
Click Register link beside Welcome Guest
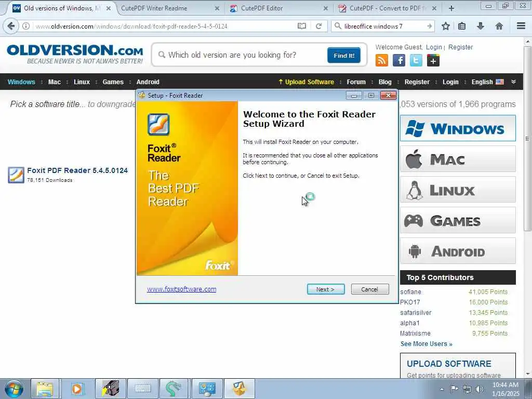(x=460, y=47)
